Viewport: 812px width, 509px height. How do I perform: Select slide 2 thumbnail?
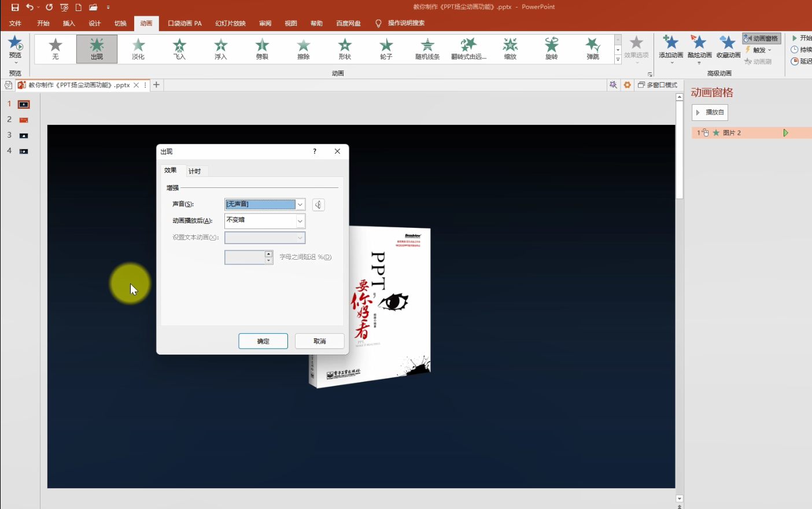coord(24,120)
